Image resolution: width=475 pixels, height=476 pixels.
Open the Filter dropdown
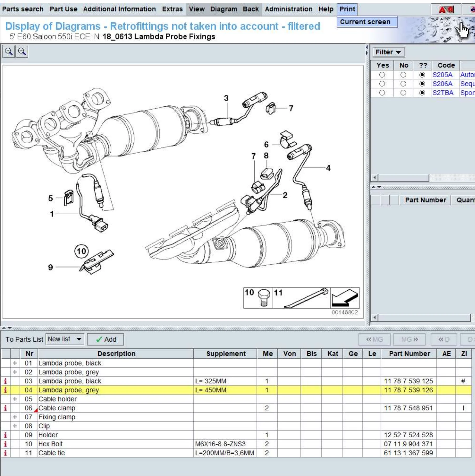[388, 52]
